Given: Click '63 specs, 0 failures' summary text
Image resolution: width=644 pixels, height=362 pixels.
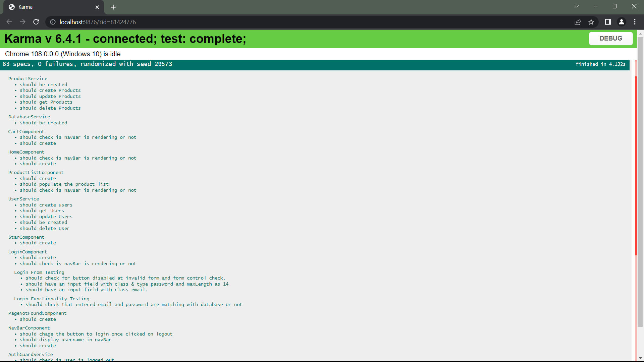Looking at the screenshot, I should coord(38,64).
